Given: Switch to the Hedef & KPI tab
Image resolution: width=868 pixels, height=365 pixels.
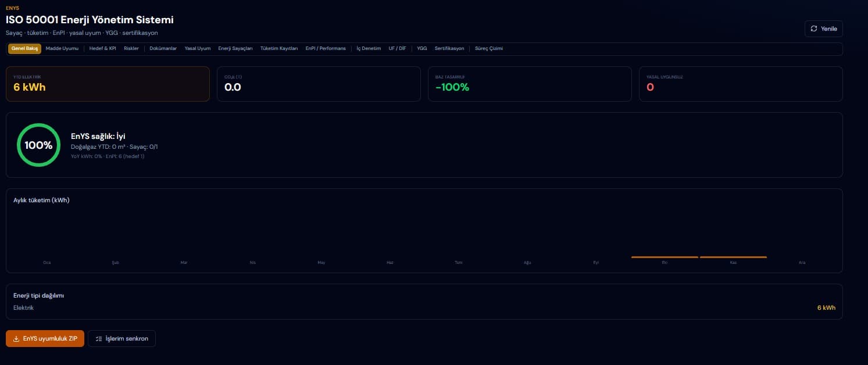Looking at the screenshot, I should coord(103,48).
